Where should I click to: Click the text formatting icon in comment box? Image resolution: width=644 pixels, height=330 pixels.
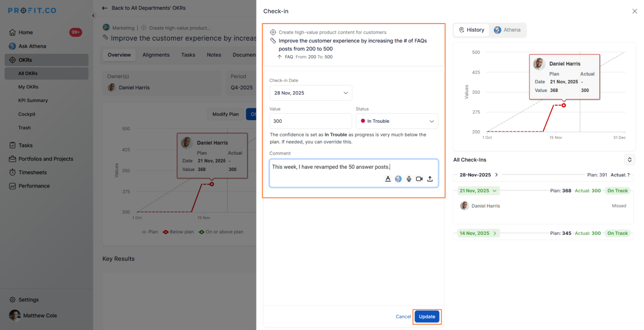coord(388,179)
